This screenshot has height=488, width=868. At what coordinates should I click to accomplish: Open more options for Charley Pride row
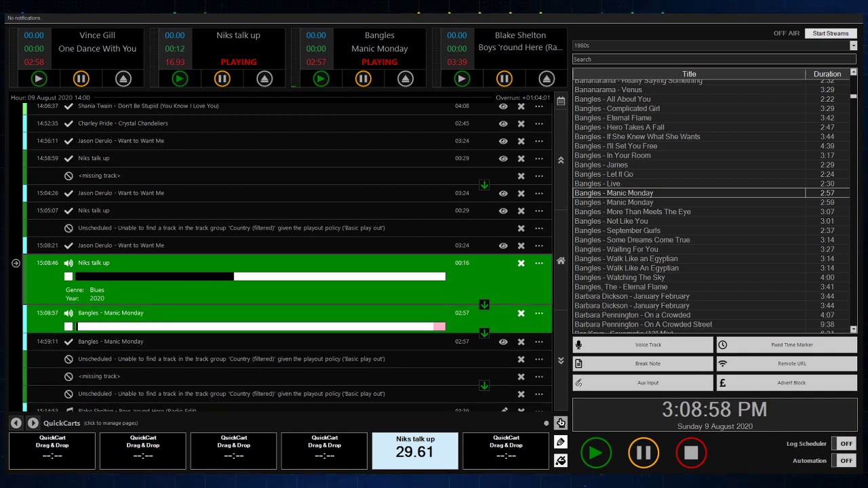pyautogui.click(x=539, y=123)
